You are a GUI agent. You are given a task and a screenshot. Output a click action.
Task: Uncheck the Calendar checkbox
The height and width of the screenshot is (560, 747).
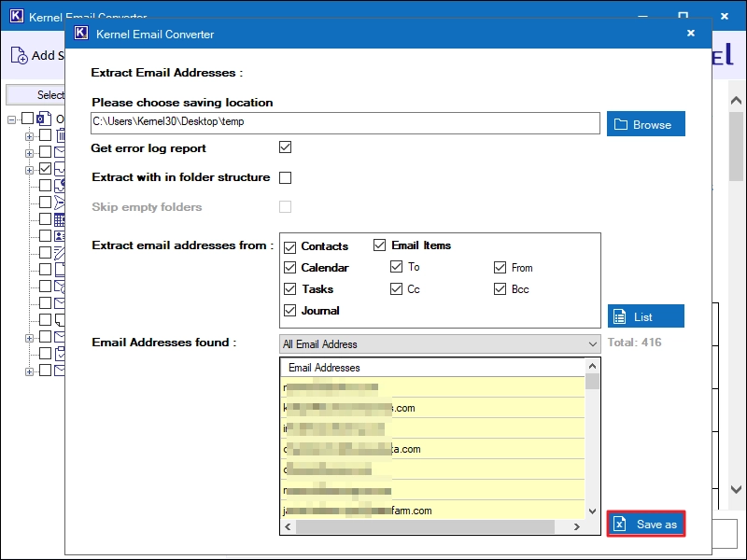point(289,267)
